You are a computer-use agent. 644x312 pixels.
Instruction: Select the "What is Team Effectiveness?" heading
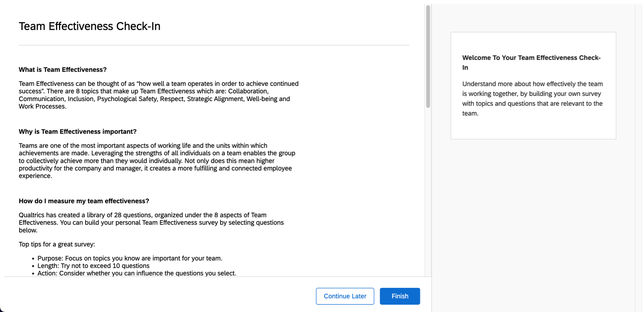[x=63, y=70]
